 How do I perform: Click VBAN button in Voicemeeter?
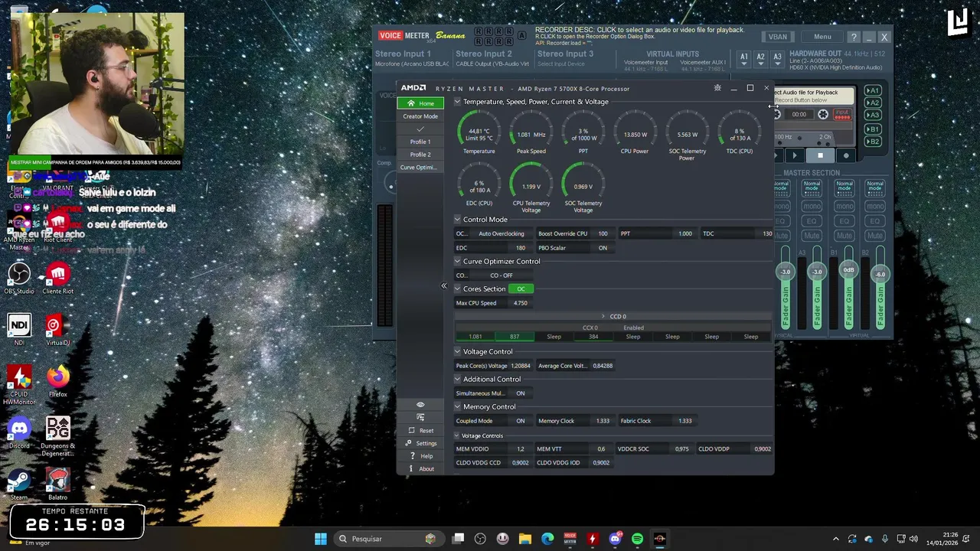(777, 37)
